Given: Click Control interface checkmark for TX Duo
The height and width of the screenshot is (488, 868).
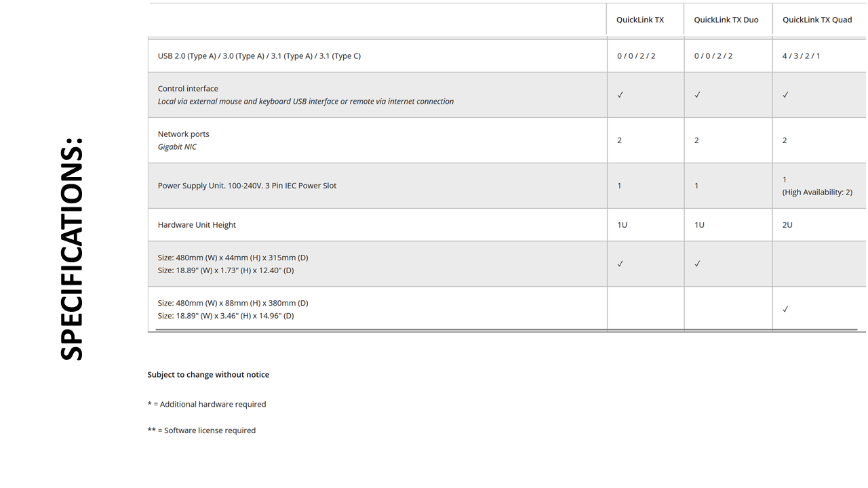Looking at the screenshot, I should coord(697,95).
